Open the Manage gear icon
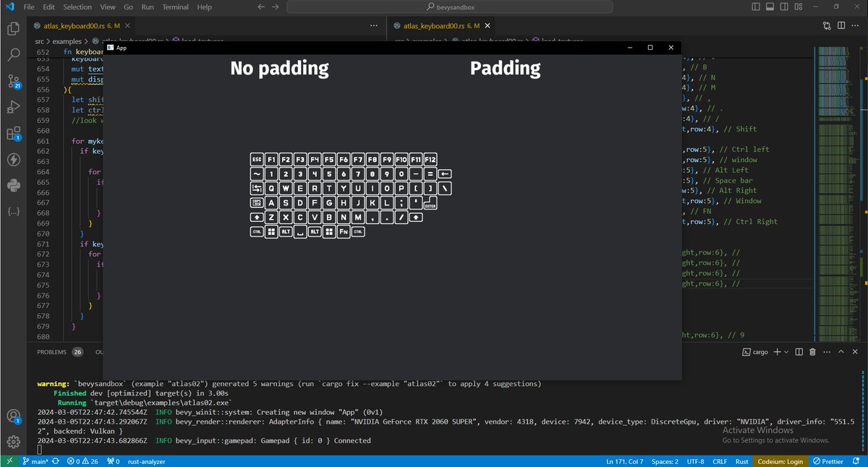Viewport: 868px width, 467px height. click(x=13, y=442)
